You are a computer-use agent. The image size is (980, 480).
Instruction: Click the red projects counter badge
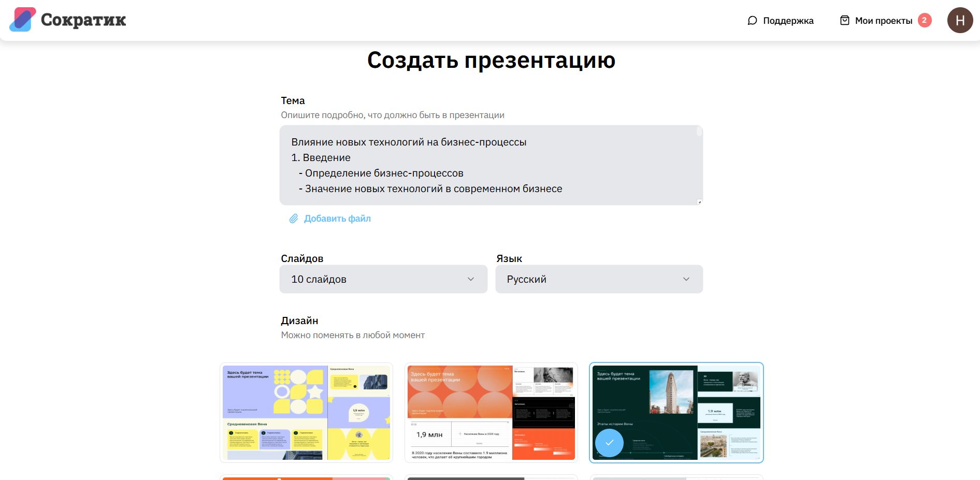[924, 20]
